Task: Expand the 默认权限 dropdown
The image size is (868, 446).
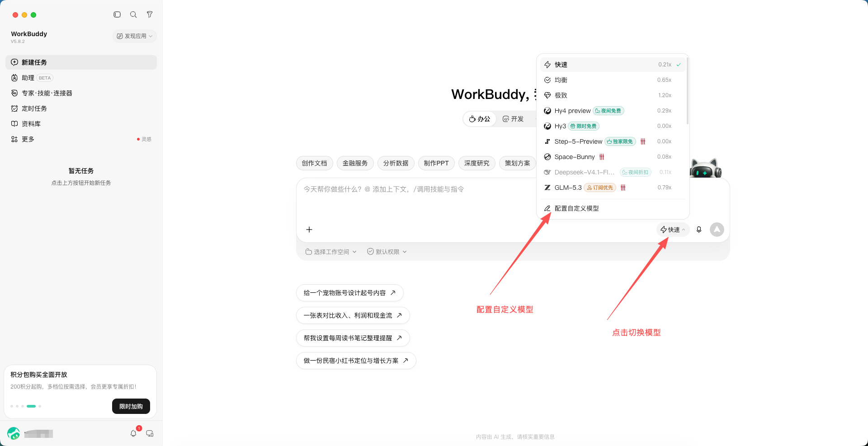Action: tap(387, 252)
